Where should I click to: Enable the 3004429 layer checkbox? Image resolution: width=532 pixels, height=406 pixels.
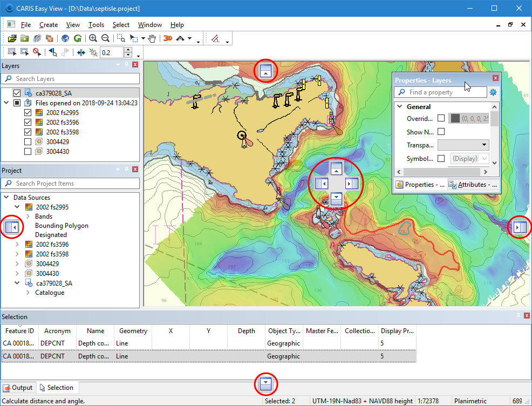(28, 142)
